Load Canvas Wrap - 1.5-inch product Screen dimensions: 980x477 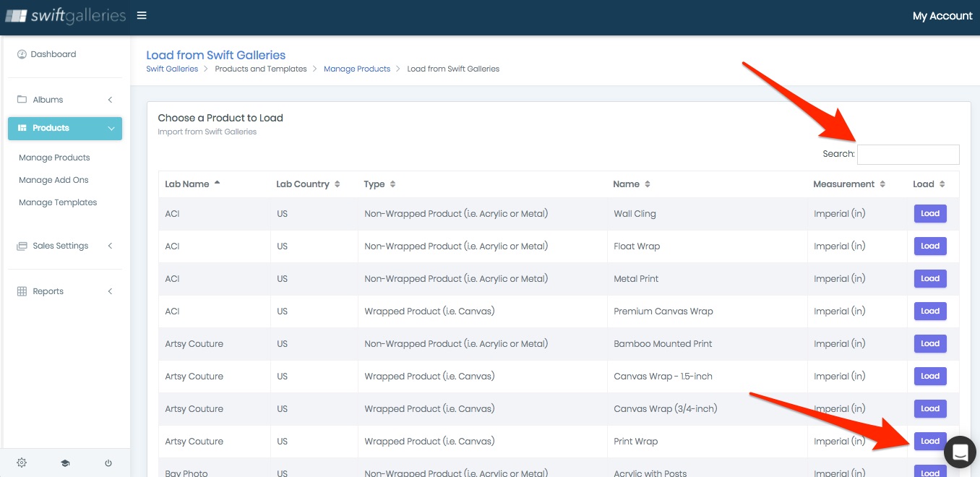point(930,377)
